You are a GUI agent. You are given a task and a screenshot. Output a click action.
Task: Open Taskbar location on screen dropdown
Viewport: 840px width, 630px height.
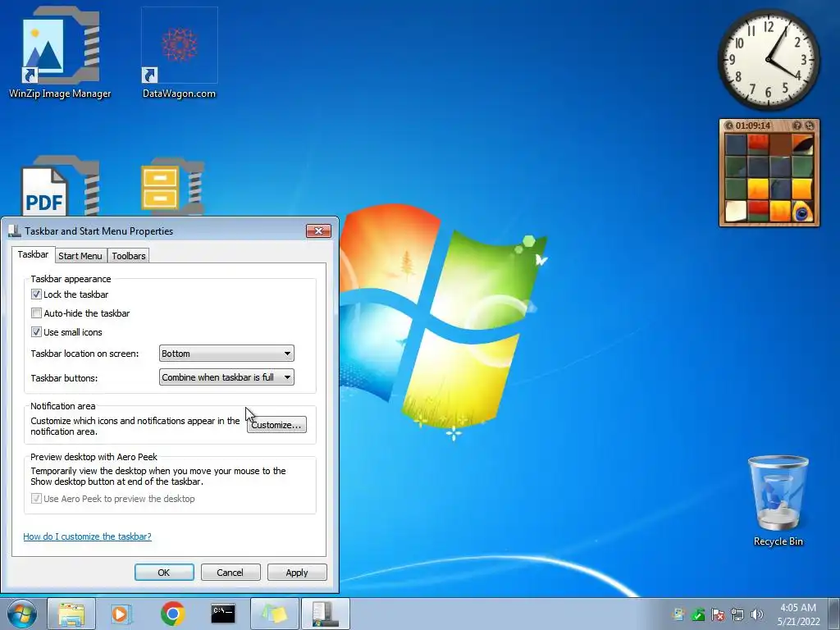pyautogui.click(x=226, y=354)
